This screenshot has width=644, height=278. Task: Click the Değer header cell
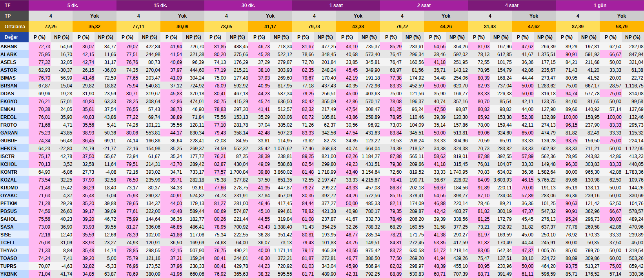tap(14, 37)
